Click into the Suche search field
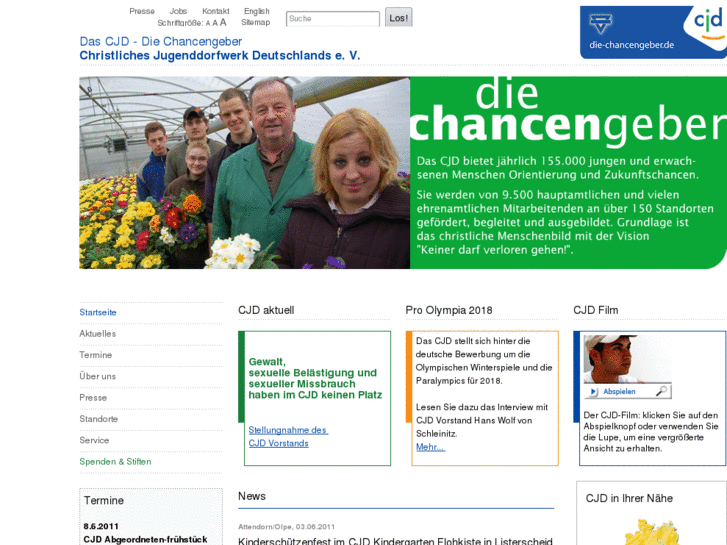The width and height of the screenshot is (727, 545). 332,19
